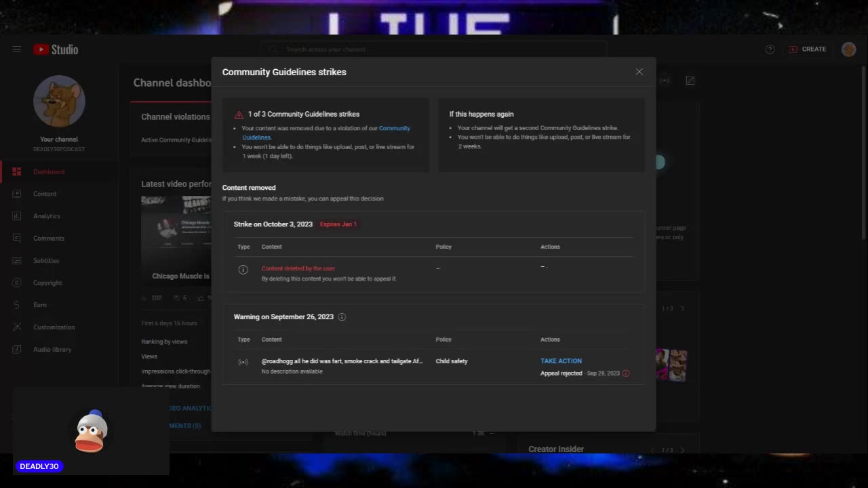This screenshot has width=868, height=488.
Task: Click the Appeal rejected status text
Action: [561, 373]
